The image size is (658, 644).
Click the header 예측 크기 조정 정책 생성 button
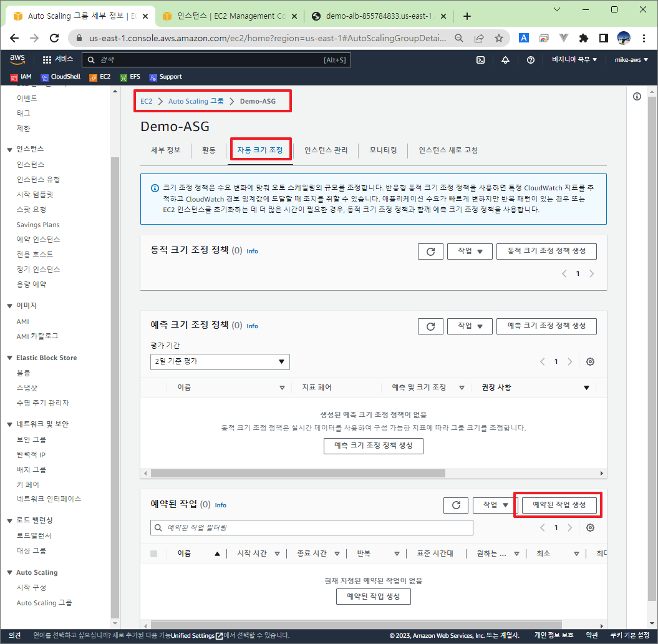[546, 326]
